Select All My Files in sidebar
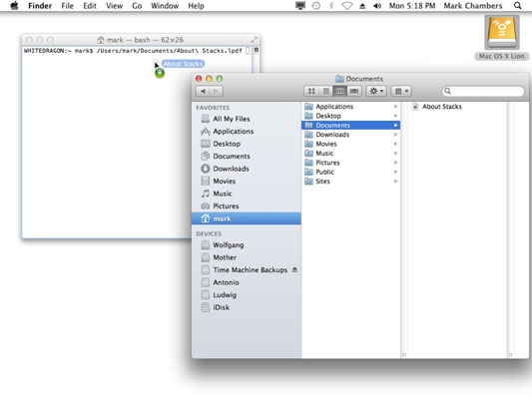 click(246, 119)
